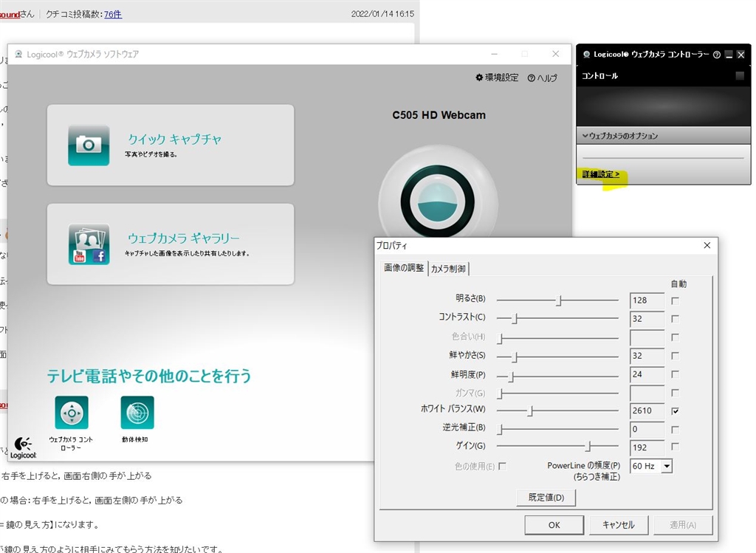Click the C505 HD Webcam label

(x=439, y=114)
